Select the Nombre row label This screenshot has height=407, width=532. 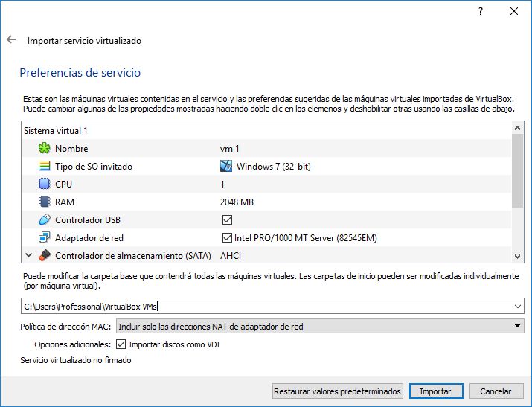click(x=71, y=149)
